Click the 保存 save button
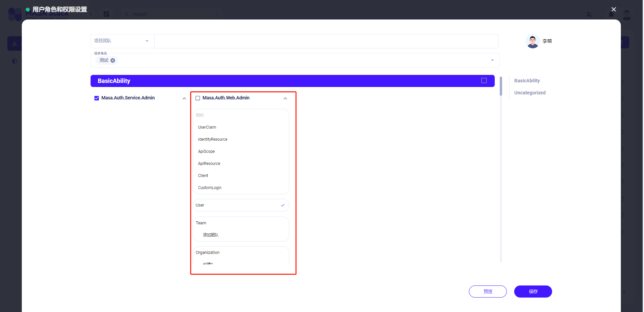The image size is (644, 312). pos(533,292)
